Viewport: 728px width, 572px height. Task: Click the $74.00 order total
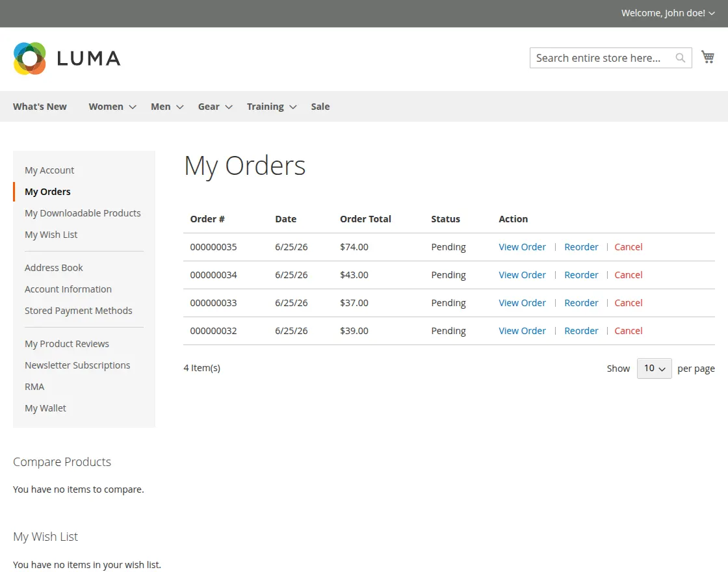click(354, 247)
